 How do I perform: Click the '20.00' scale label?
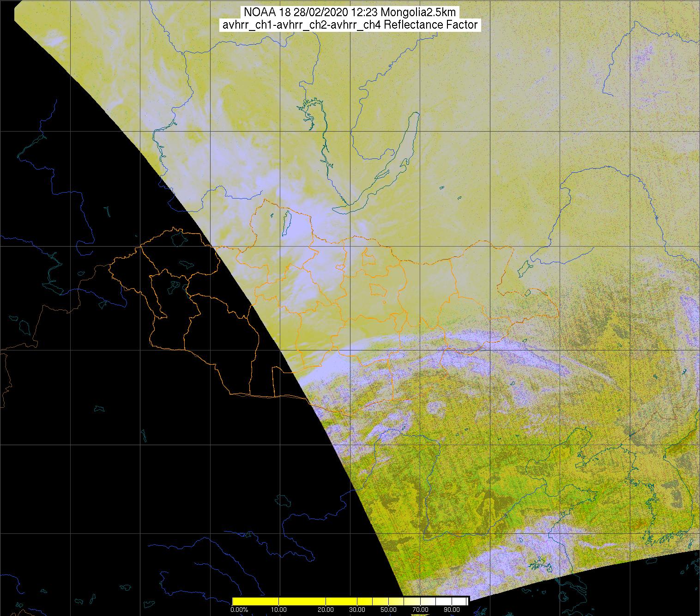(x=326, y=610)
